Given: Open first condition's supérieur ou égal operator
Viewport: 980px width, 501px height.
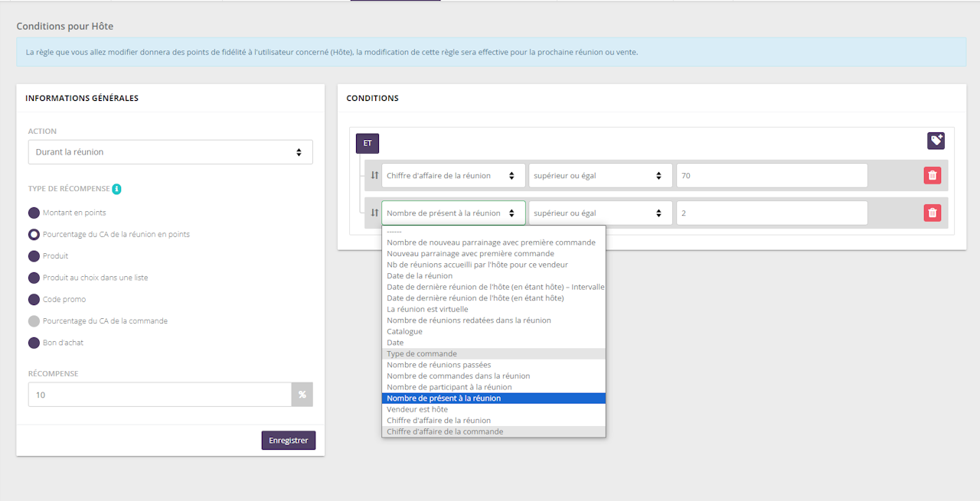Looking at the screenshot, I should click(x=600, y=175).
